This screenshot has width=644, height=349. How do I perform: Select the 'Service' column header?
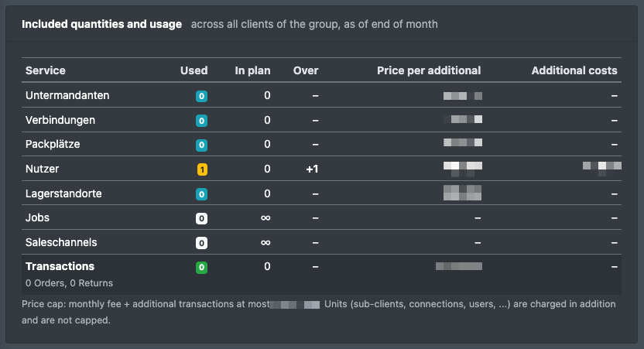click(45, 70)
